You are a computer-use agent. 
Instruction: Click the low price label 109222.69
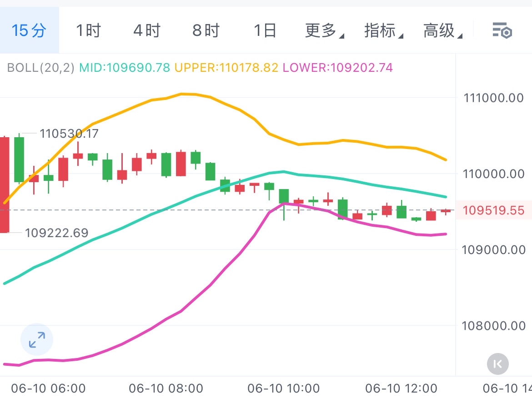[56, 233]
